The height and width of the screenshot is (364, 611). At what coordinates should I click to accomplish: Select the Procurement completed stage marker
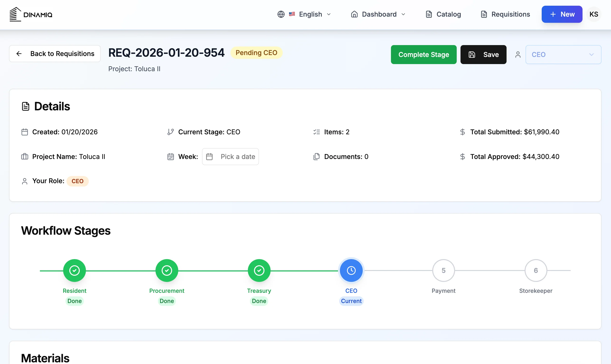tap(167, 270)
